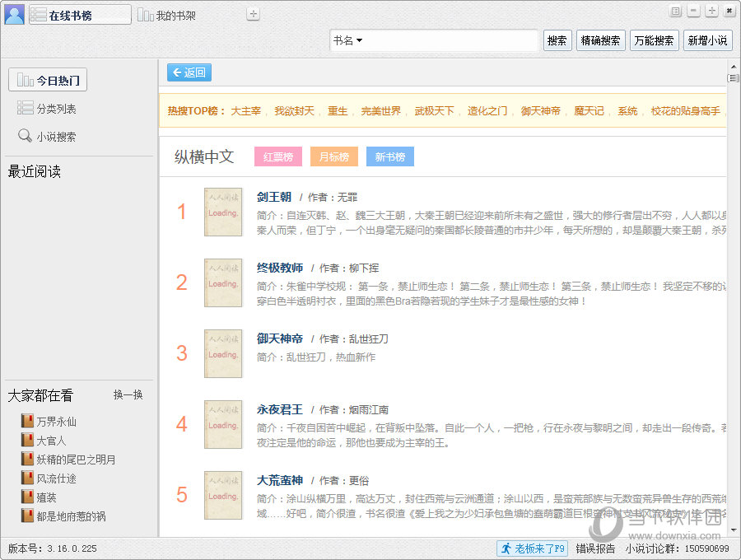Open 万界永仙 from 大家都在看
The width and height of the screenshot is (741, 560).
56,421
